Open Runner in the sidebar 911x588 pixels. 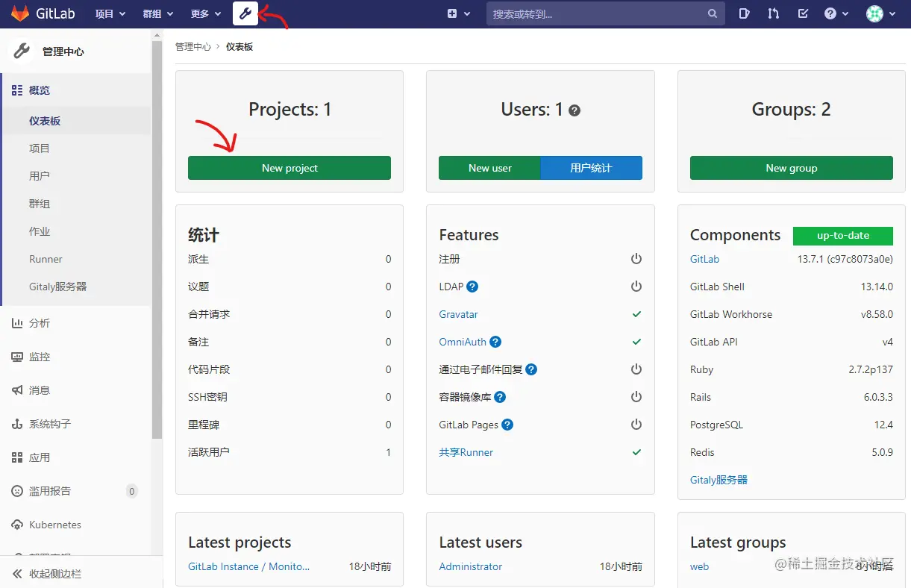tap(76, 259)
